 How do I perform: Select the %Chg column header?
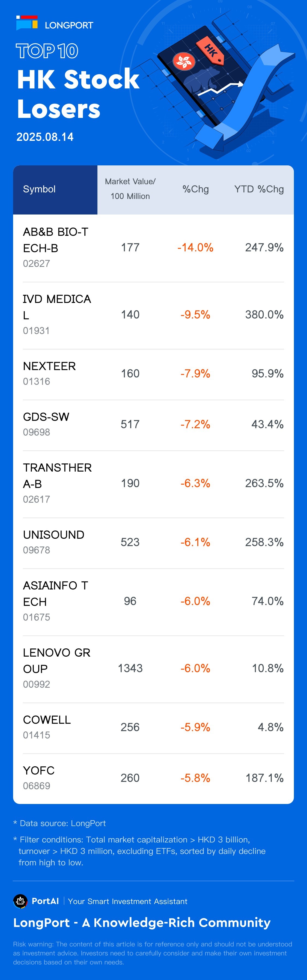click(x=196, y=189)
